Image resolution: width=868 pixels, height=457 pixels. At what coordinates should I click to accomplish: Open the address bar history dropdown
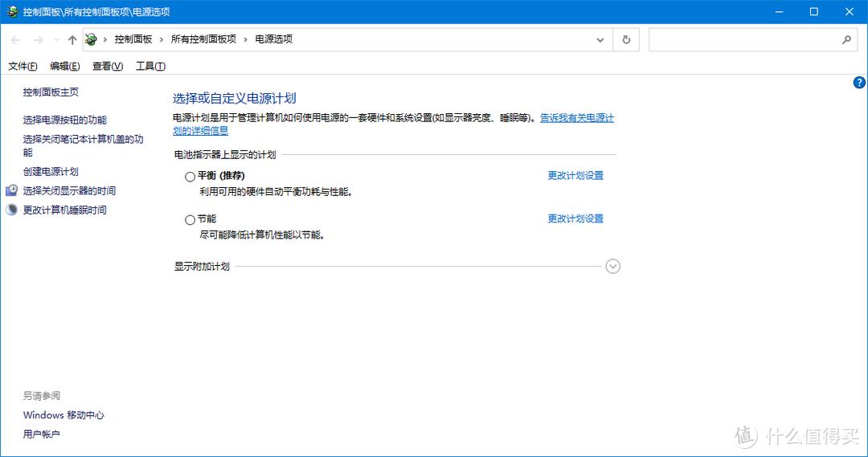[x=600, y=40]
